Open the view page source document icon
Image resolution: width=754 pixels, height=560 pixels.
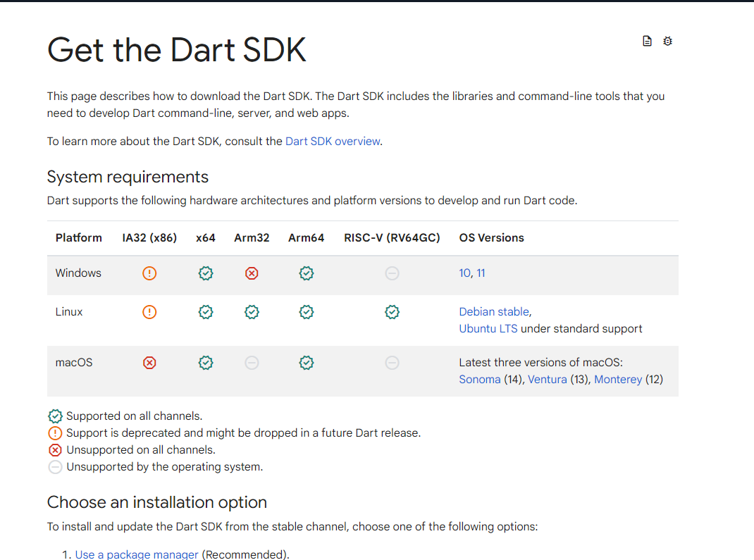click(648, 42)
